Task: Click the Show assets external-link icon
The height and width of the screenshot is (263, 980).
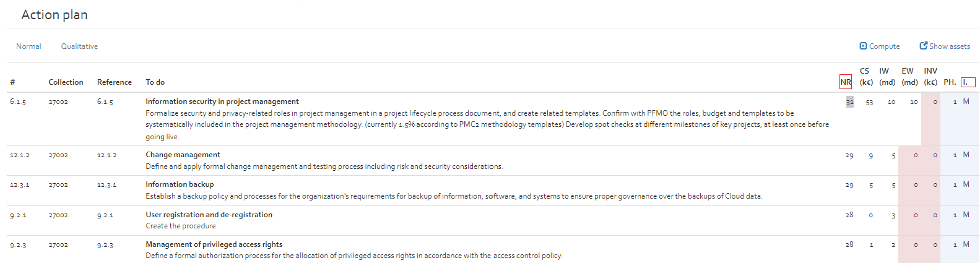Action: click(923, 46)
